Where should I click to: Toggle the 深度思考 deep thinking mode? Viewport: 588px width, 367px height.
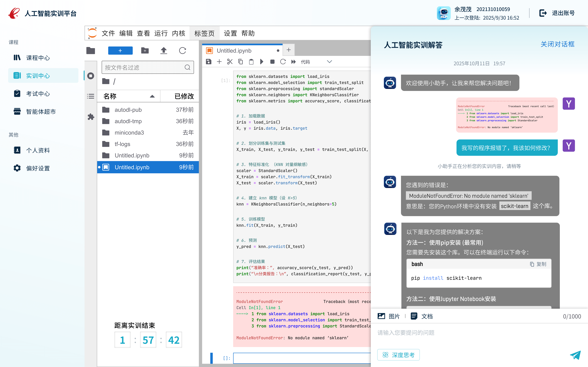(398, 355)
